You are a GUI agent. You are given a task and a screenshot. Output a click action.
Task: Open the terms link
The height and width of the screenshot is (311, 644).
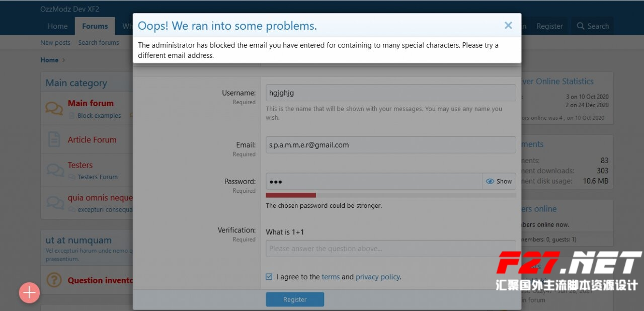point(331,277)
